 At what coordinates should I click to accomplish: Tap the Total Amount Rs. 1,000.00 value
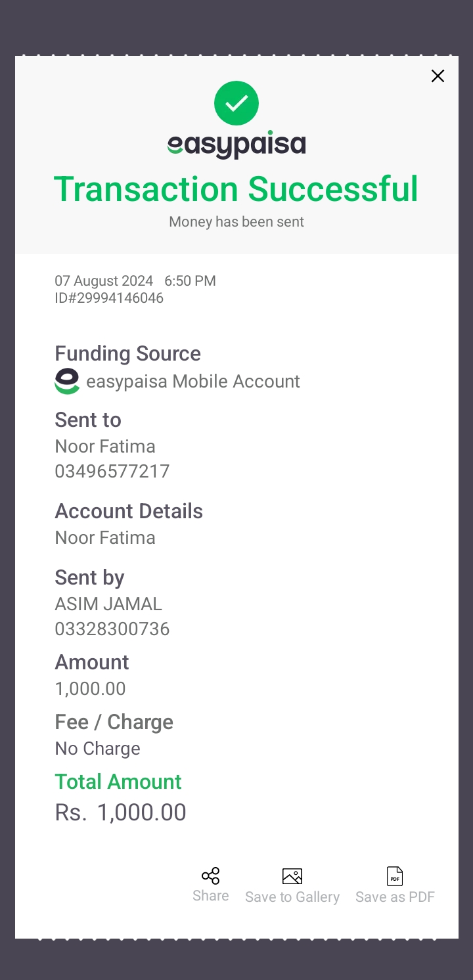[121, 813]
